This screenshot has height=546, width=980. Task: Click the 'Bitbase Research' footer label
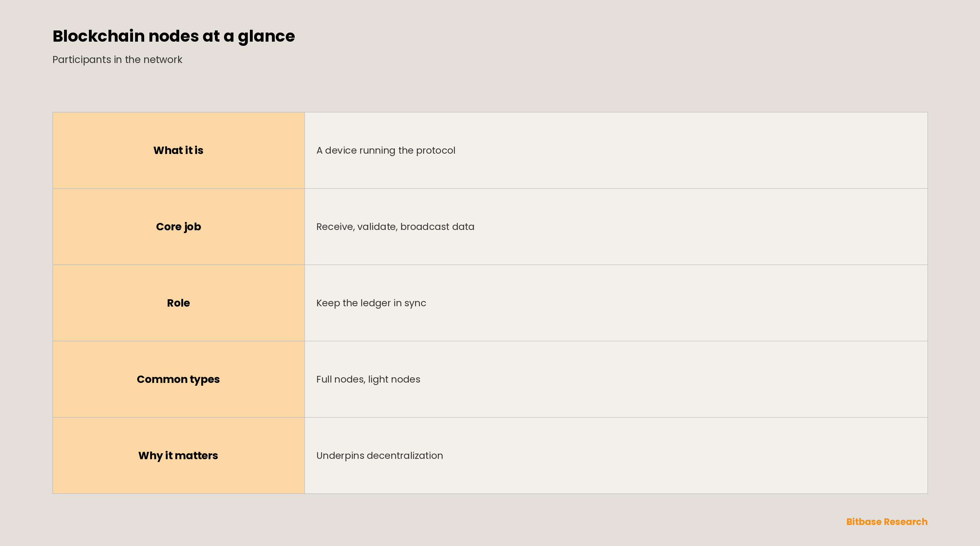[887, 521]
